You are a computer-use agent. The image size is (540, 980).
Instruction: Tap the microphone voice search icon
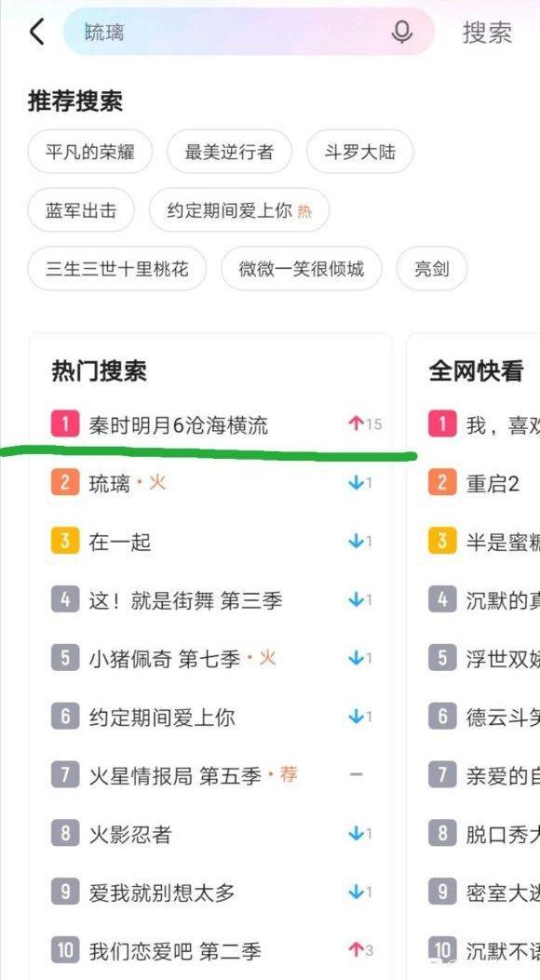click(x=400, y=31)
